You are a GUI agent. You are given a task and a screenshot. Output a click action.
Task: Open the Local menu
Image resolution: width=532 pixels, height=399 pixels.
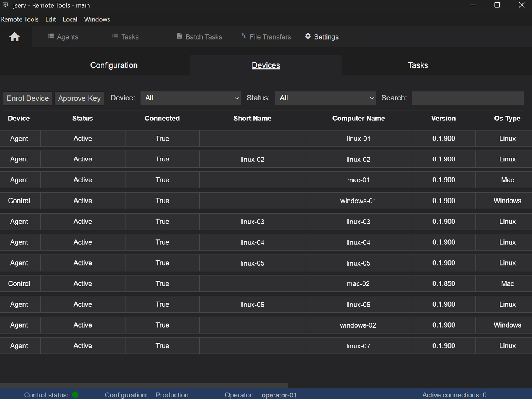tap(70, 19)
